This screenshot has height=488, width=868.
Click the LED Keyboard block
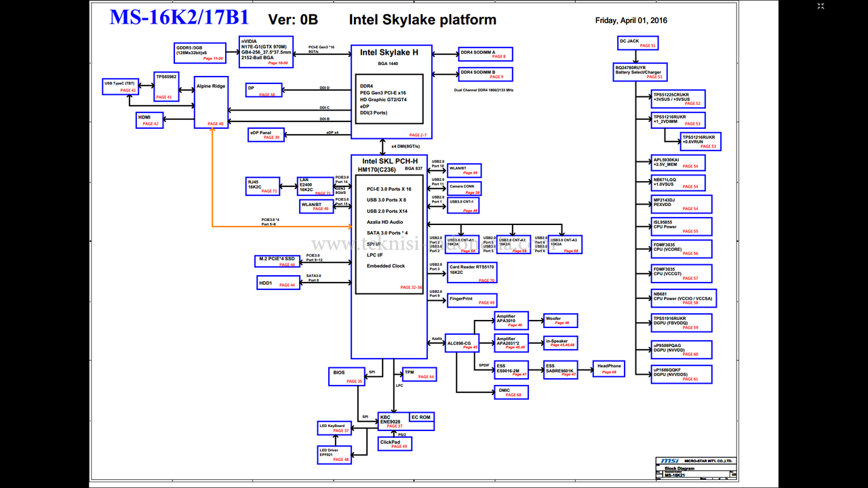pyautogui.click(x=334, y=428)
